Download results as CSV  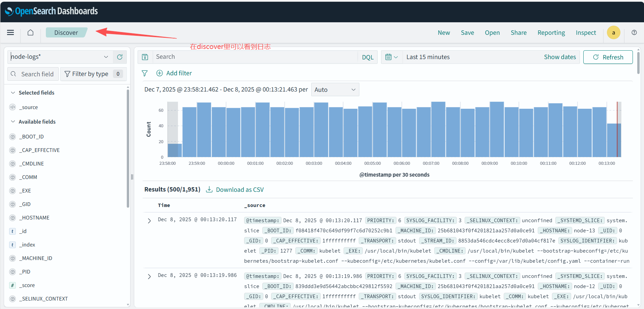coord(235,189)
